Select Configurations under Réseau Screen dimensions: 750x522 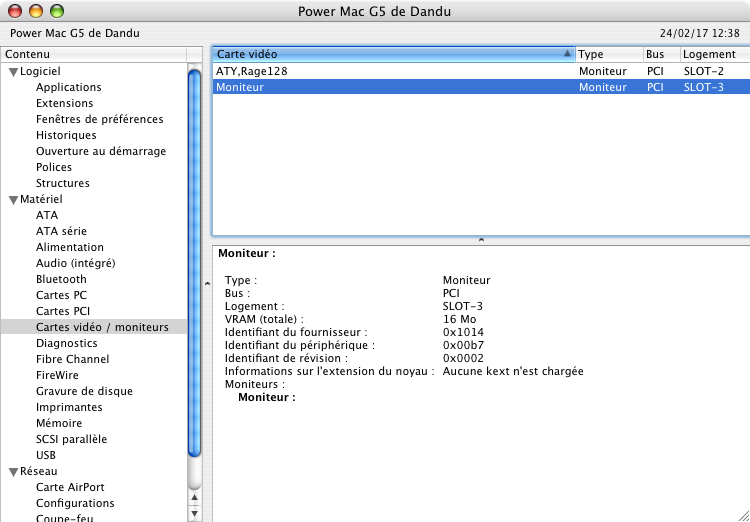point(75,503)
